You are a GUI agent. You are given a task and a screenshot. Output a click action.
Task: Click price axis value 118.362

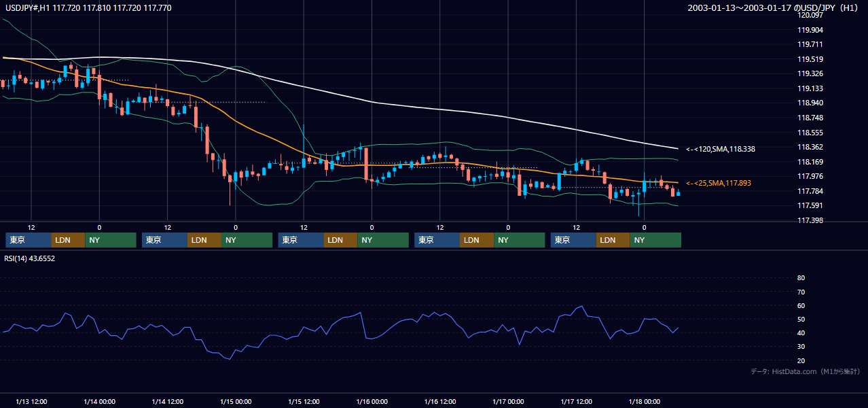click(810, 147)
